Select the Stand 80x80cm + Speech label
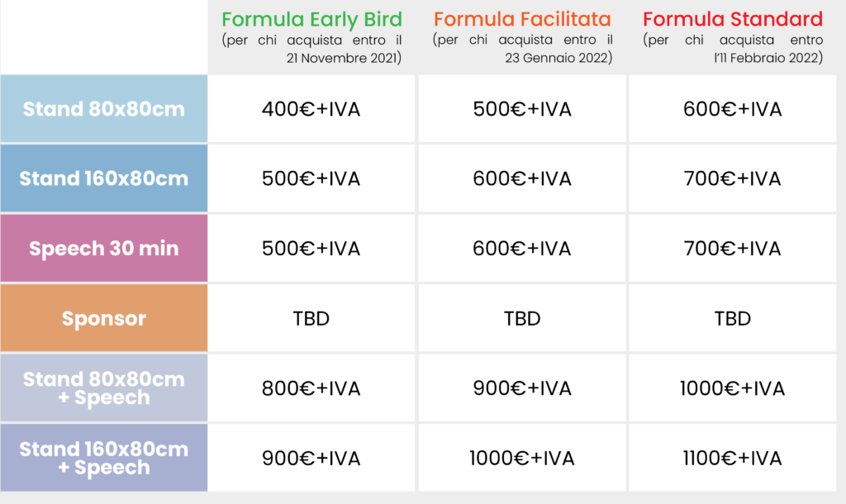The width and height of the screenshot is (846, 504). click(104, 388)
